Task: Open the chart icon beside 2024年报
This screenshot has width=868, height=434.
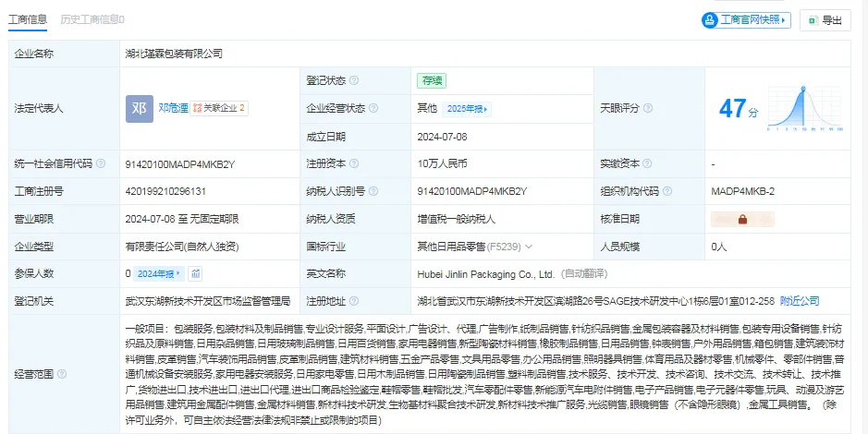Action: point(195,273)
